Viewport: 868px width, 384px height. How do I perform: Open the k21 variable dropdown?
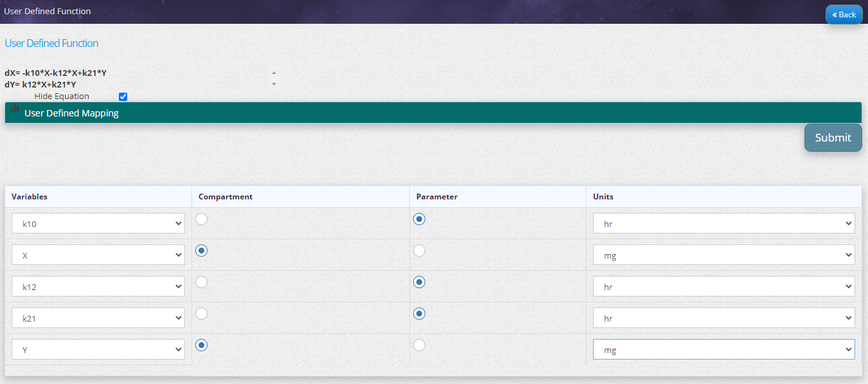(x=98, y=318)
